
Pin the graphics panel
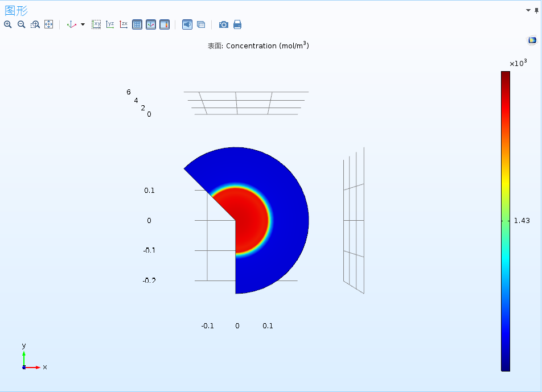(536, 10)
